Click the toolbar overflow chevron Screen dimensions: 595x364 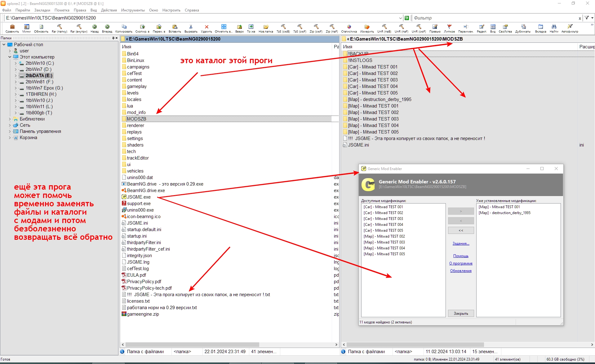point(592,25)
